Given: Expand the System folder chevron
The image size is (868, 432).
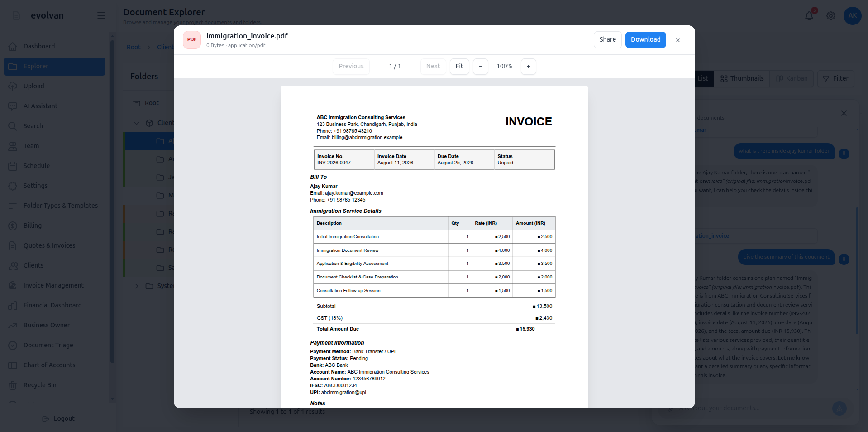Looking at the screenshot, I should (x=137, y=286).
